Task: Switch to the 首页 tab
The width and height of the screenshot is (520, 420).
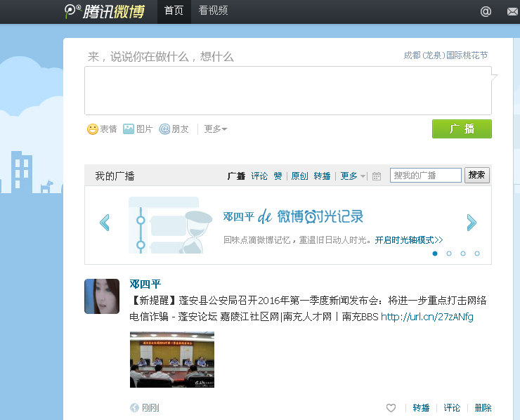Action: pyautogui.click(x=174, y=11)
